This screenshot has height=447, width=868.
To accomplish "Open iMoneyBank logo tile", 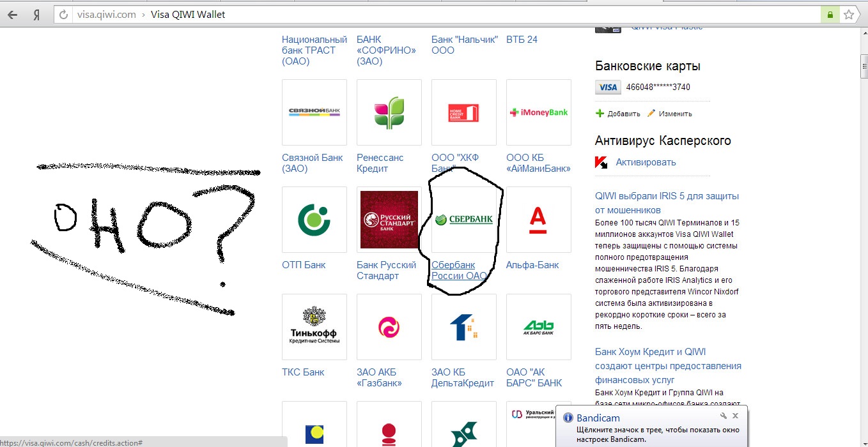I will [x=539, y=112].
